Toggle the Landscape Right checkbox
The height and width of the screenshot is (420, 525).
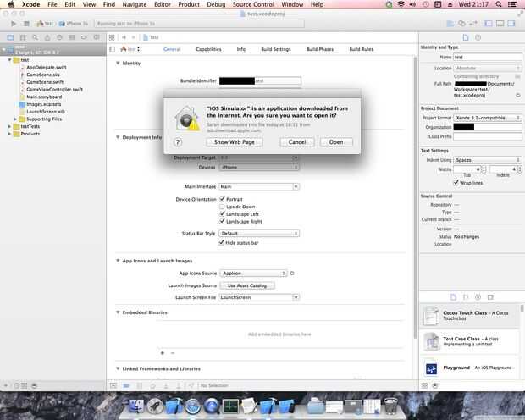[222, 221]
